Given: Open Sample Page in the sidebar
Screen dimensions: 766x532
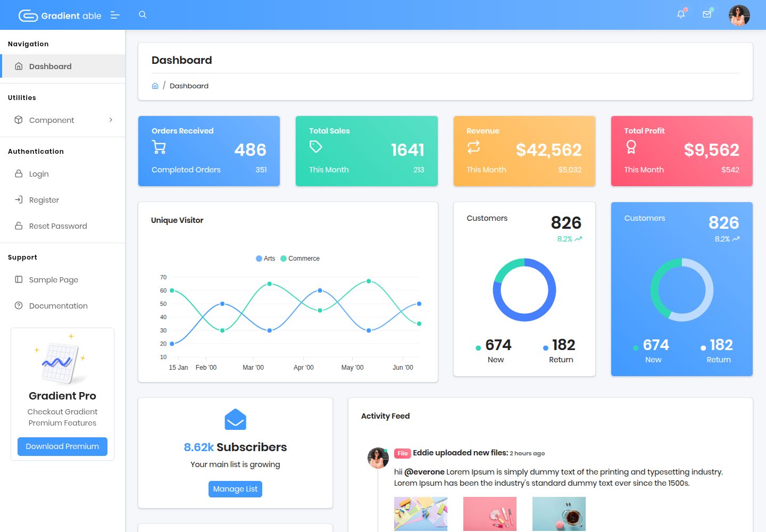Looking at the screenshot, I should pos(63,279).
